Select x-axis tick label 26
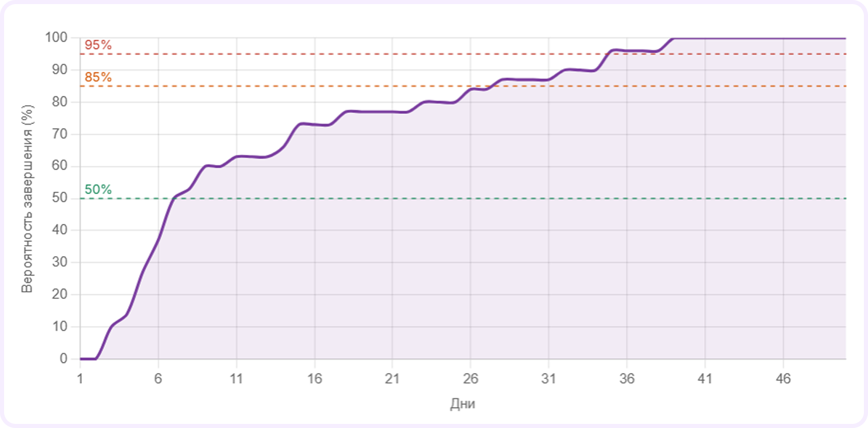This screenshot has height=428, width=868. (x=471, y=379)
